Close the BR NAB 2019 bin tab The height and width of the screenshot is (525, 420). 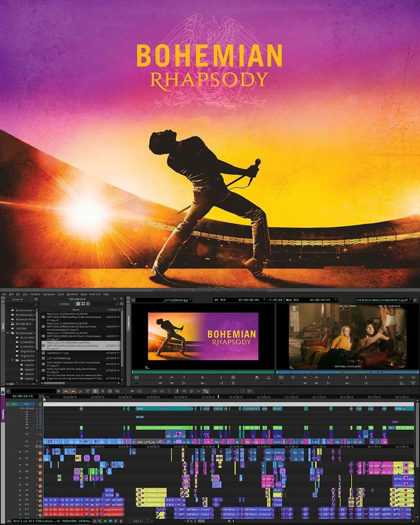[114, 299]
